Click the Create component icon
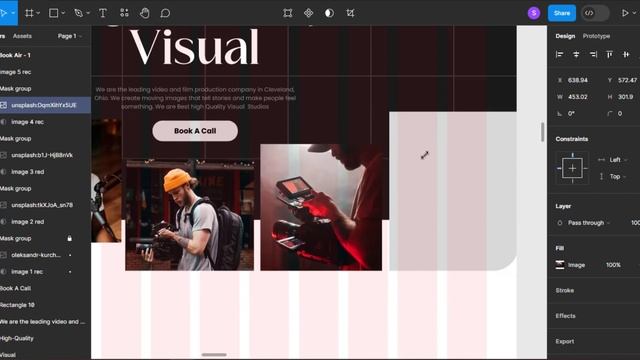The width and height of the screenshot is (640, 360). click(x=309, y=13)
